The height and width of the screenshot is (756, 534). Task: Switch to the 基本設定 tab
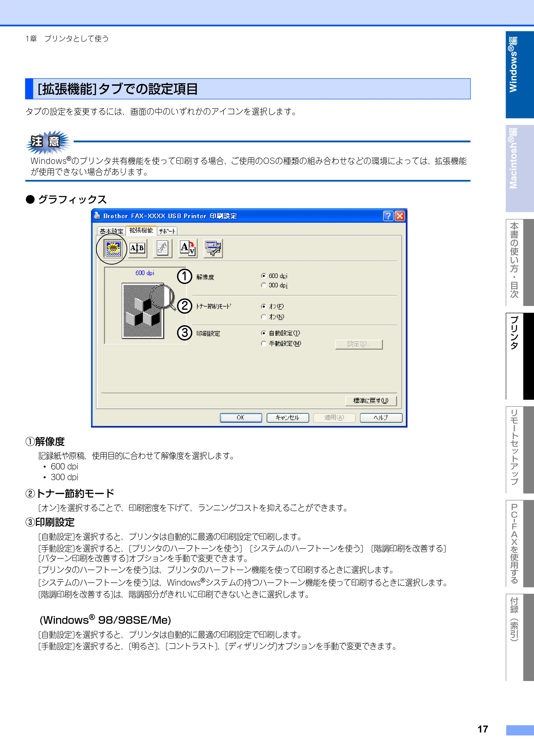111,231
